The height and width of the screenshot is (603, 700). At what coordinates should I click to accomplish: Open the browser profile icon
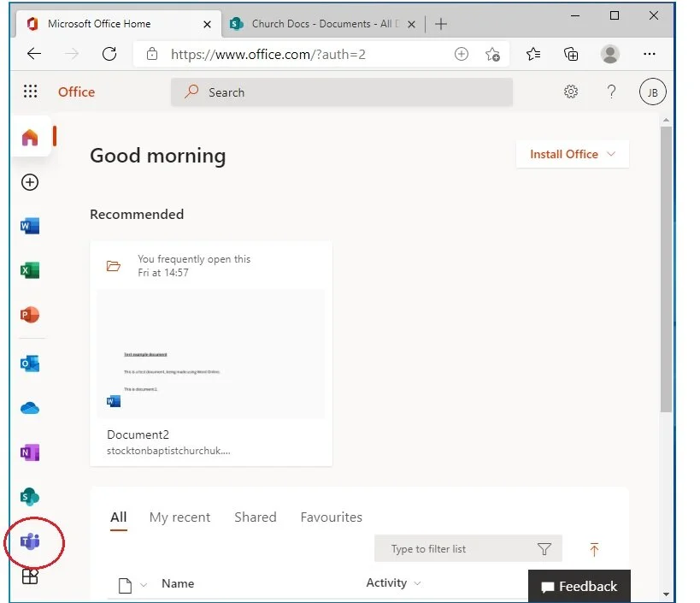point(609,54)
